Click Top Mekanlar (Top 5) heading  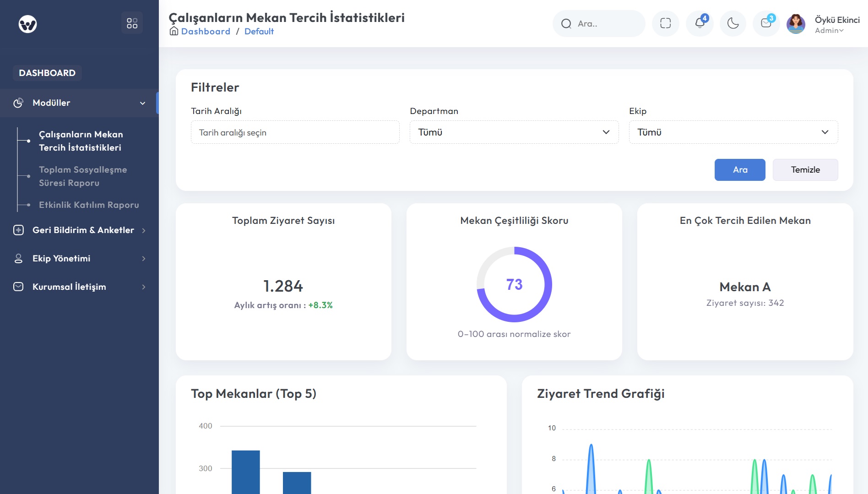coord(254,394)
